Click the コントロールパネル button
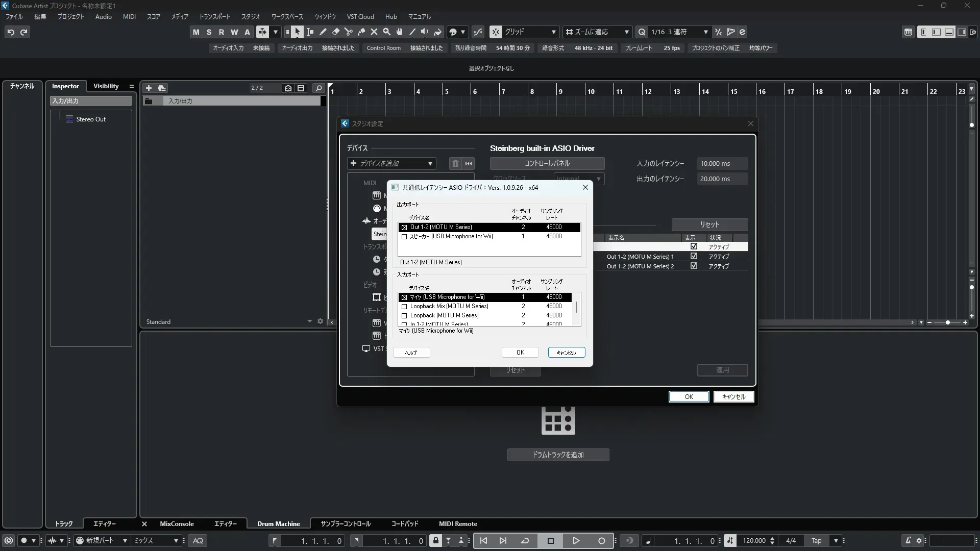 pos(547,163)
